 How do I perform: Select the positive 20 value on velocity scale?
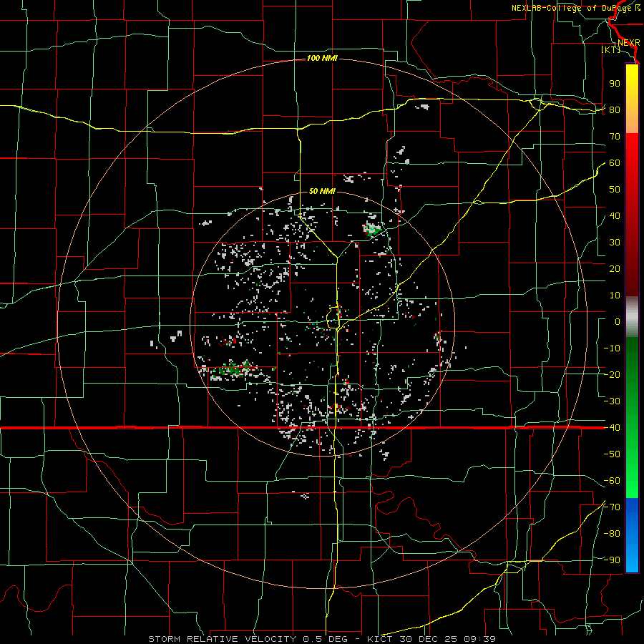tap(615, 269)
